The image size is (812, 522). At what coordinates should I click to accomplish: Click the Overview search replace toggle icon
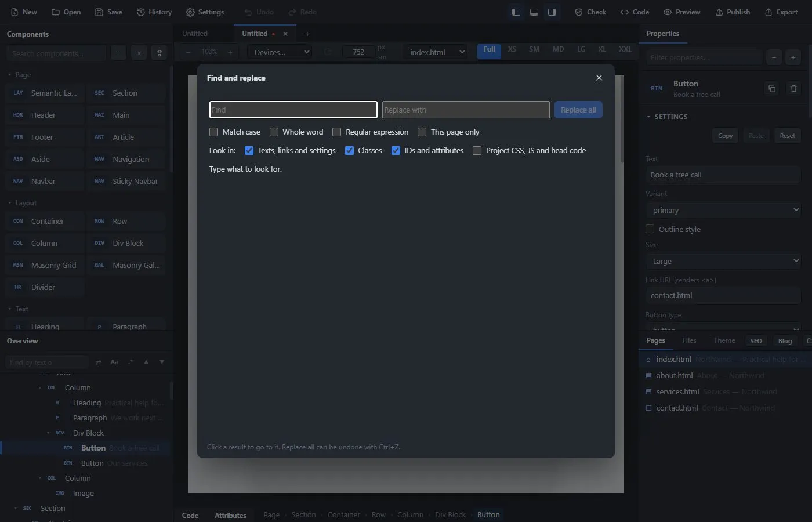coord(99,362)
